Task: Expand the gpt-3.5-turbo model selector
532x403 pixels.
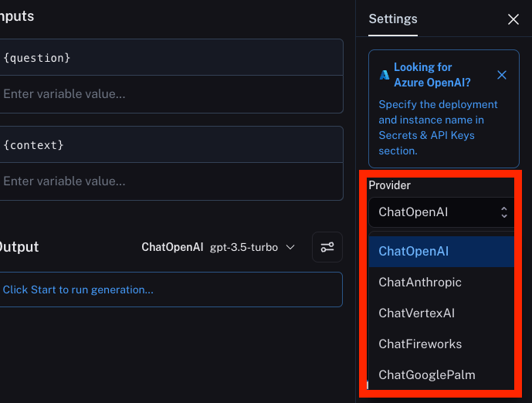Action: pyautogui.click(x=252, y=247)
